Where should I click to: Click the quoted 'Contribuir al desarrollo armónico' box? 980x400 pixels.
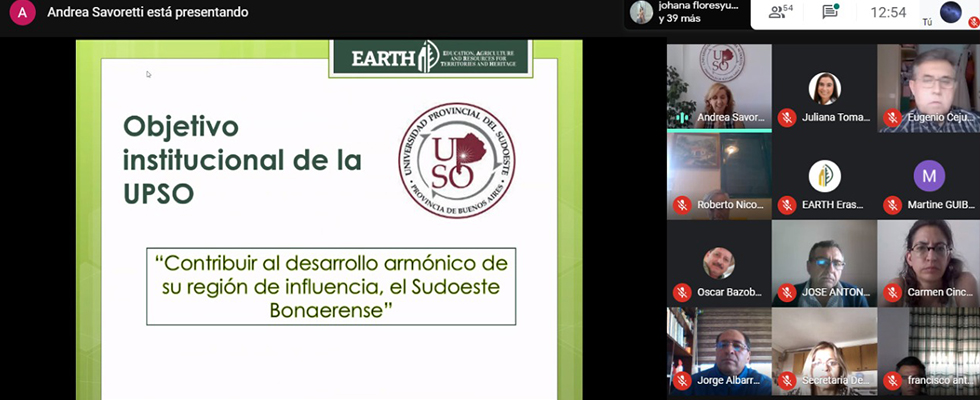point(331,286)
